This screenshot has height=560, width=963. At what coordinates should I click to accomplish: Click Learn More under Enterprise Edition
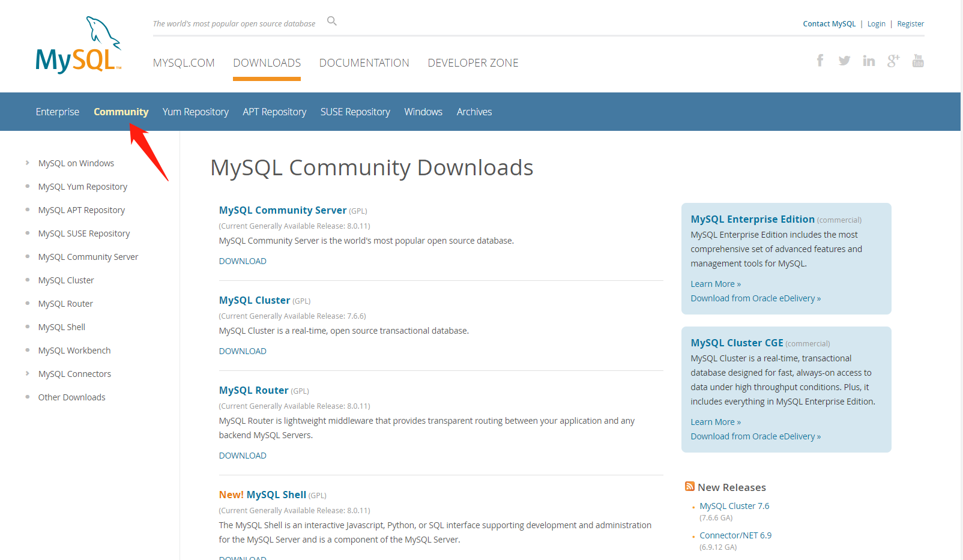[716, 284]
